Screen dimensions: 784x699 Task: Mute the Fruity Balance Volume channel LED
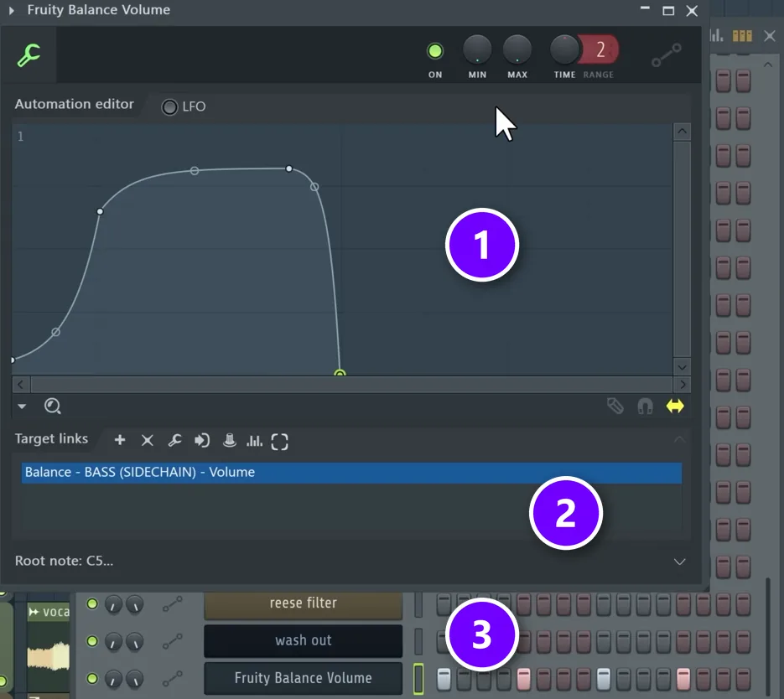[92, 679]
